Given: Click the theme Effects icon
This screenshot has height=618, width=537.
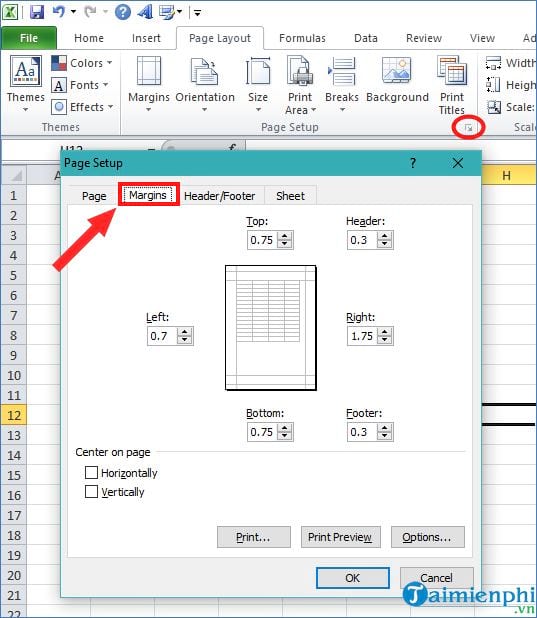Looking at the screenshot, I should coord(59,107).
